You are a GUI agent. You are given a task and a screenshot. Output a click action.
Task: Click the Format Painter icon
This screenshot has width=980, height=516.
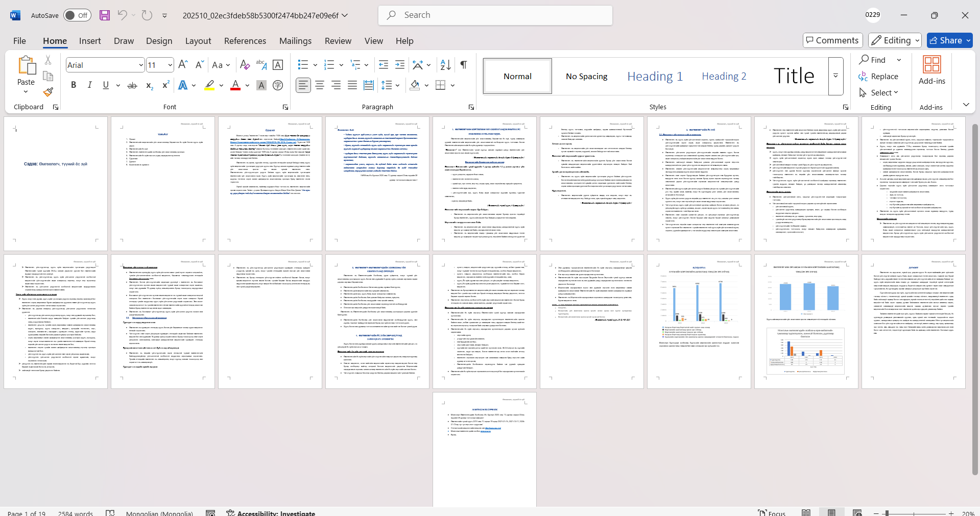pos(48,92)
